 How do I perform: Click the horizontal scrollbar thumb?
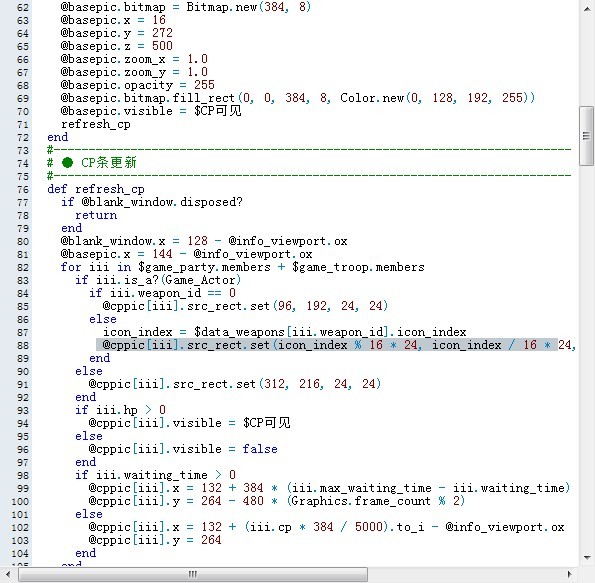(x=193, y=574)
